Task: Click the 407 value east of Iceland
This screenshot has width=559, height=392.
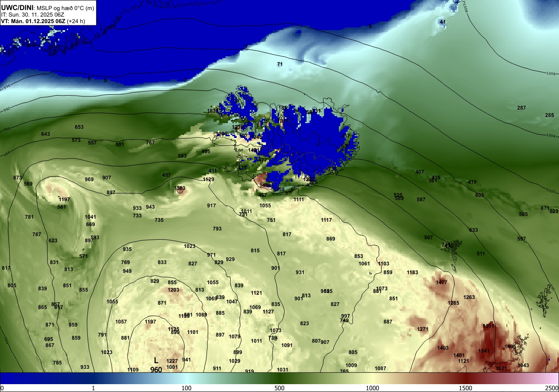Action: 420,172
